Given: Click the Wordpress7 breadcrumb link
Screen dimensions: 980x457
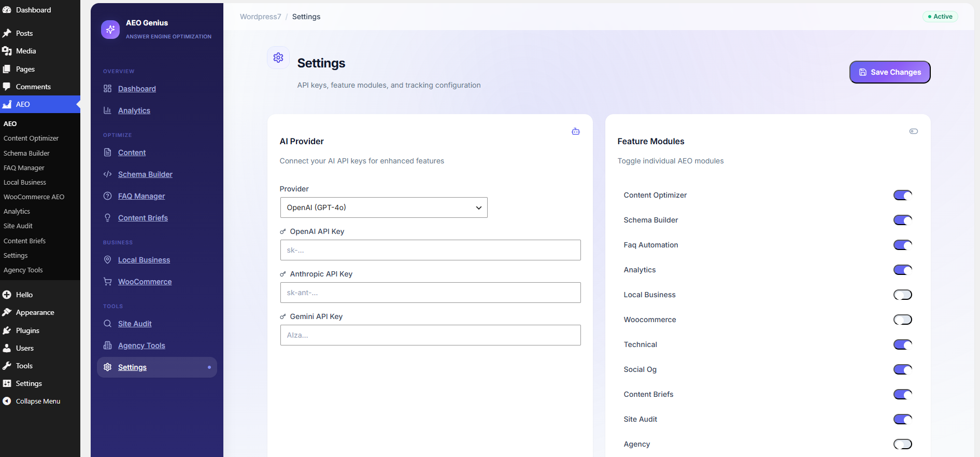Looking at the screenshot, I should tap(260, 17).
